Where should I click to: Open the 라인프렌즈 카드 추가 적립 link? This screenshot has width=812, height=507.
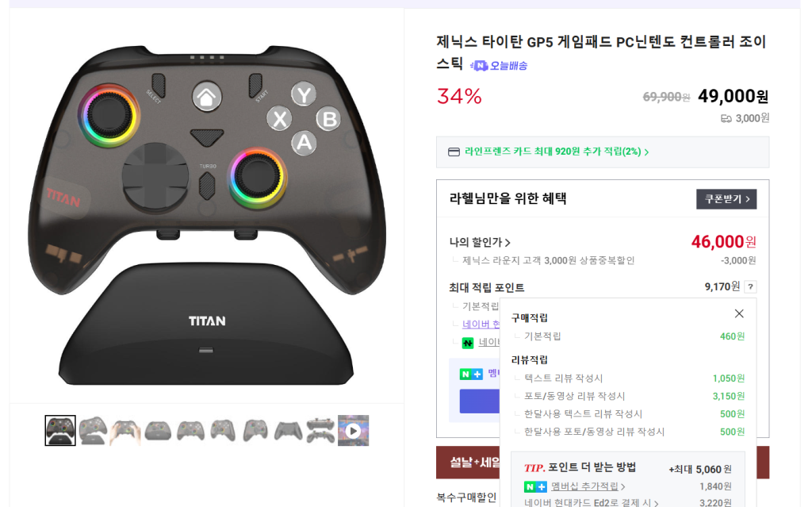click(557, 152)
